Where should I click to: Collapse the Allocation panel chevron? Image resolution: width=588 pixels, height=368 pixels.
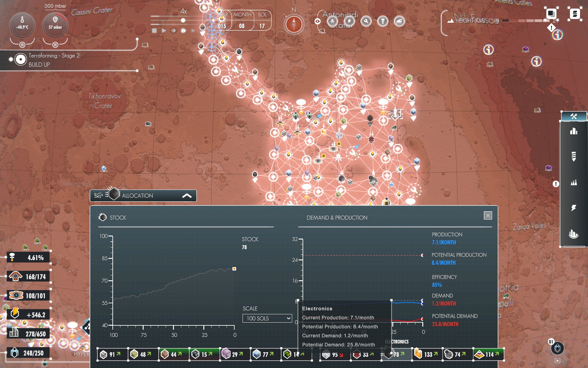click(187, 196)
